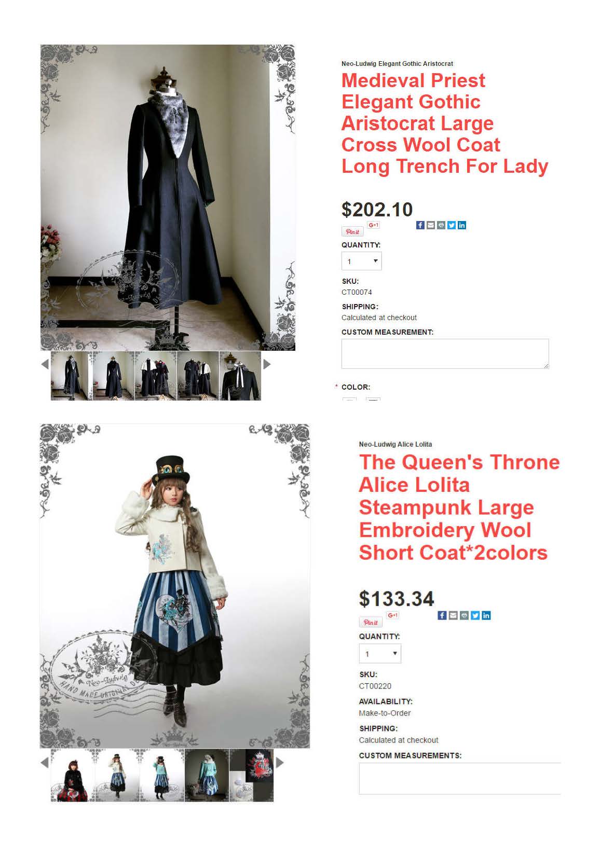This screenshot has width=614, height=868.
Task: Tweet the Queen's Throne coat listing
Action: [475, 615]
